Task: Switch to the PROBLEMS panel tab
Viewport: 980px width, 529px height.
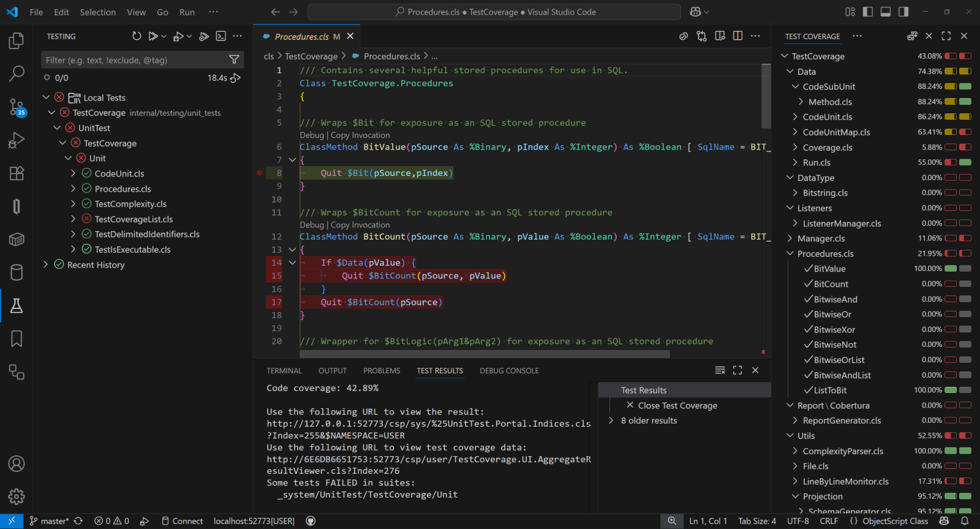Action: (x=381, y=371)
